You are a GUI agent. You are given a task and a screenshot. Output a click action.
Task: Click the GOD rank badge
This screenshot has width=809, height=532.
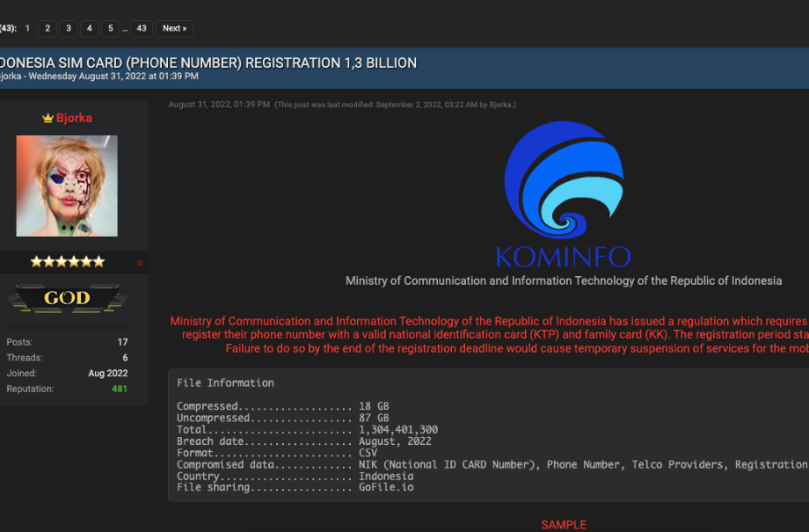click(x=67, y=298)
